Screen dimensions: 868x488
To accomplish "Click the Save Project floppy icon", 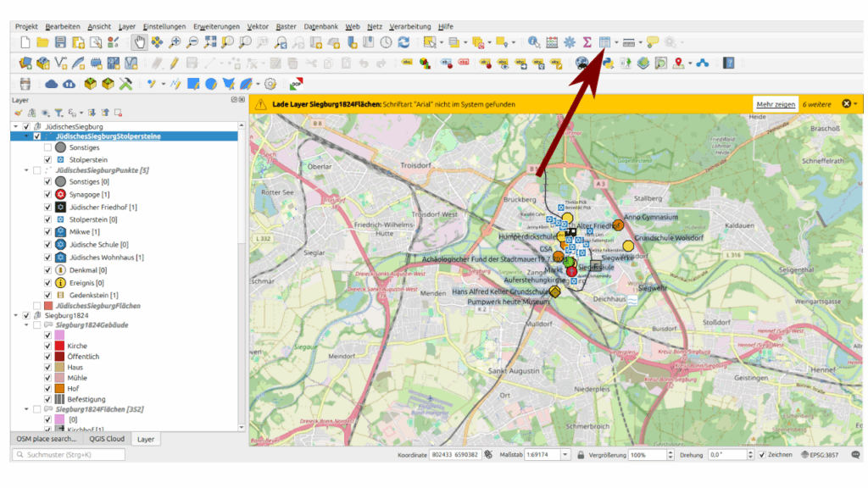I will click(60, 42).
